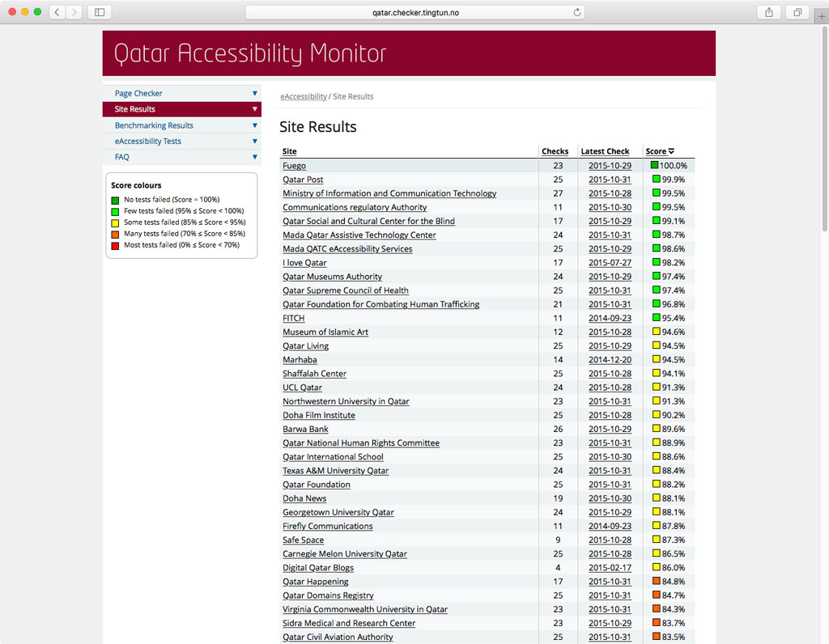The height and width of the screenshot is (644, 829).
Task: Open Qatar Civil Aviation Authority link
Action: (338, 637)
